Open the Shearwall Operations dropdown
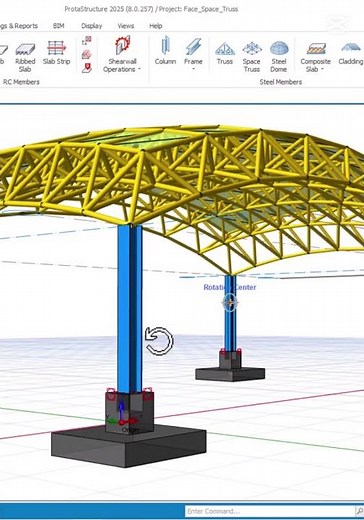This screenshot has width=364, height=520. point(122,55)
